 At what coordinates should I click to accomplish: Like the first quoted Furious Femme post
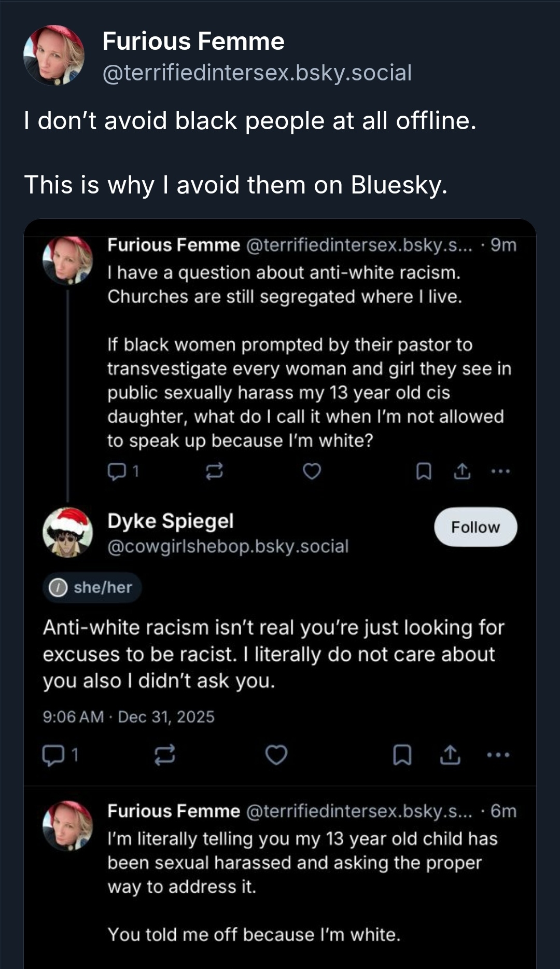click(312, 471)
